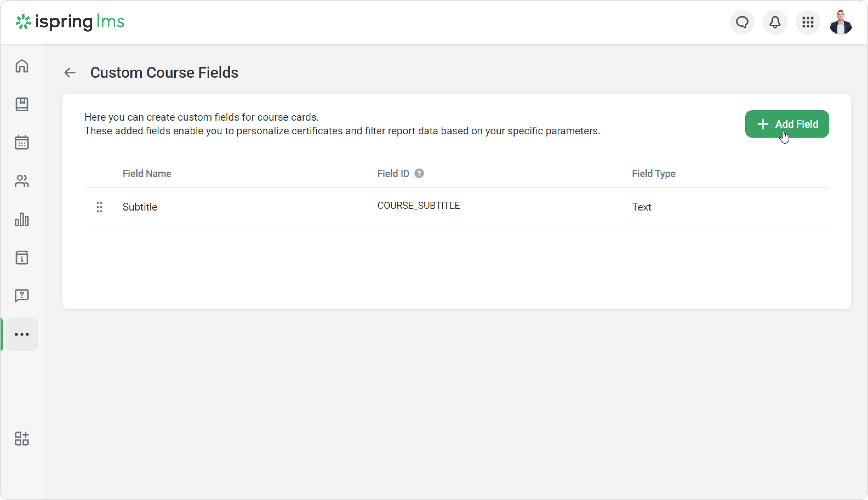Open the notifications bell

click(775, 22)
